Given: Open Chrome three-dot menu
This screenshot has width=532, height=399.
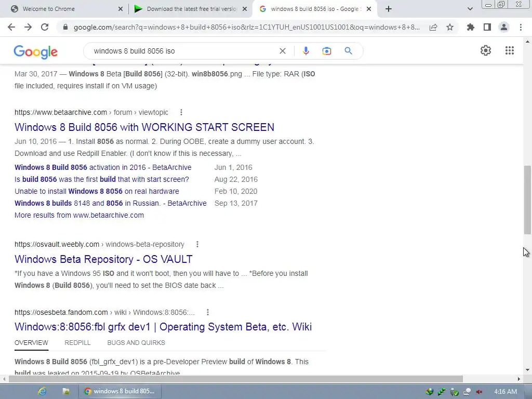Looking at the screenshot, I should coord(521,27).
